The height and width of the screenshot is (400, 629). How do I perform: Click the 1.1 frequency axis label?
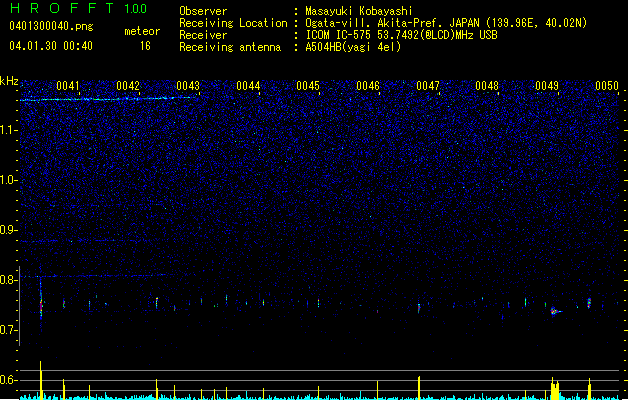[x=9, y=130]
